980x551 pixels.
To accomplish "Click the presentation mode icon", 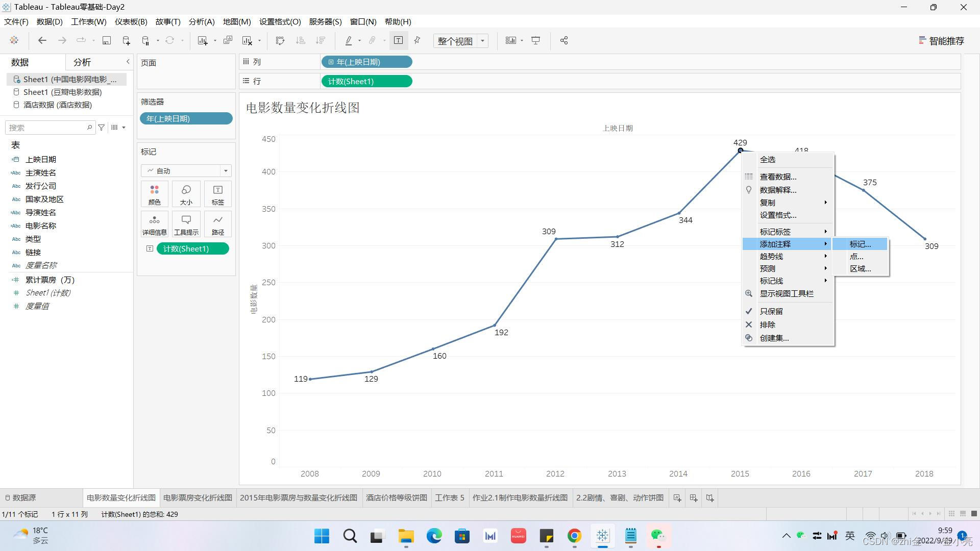I will (535, 41).
